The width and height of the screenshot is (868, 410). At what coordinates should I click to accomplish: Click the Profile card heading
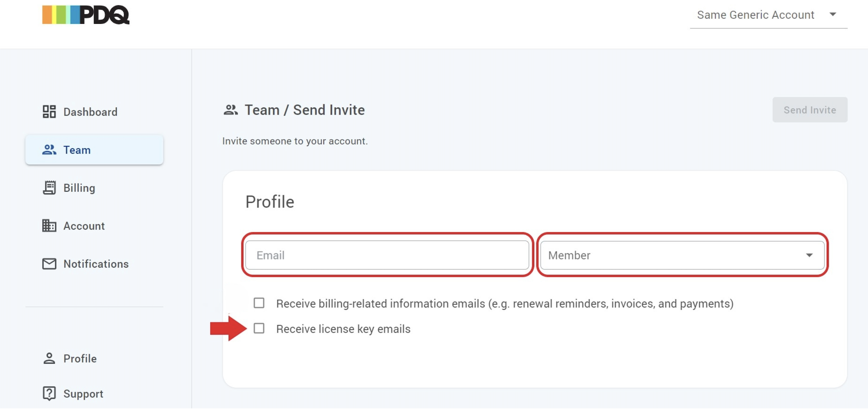pyautogui.click(x=270, y=202)
